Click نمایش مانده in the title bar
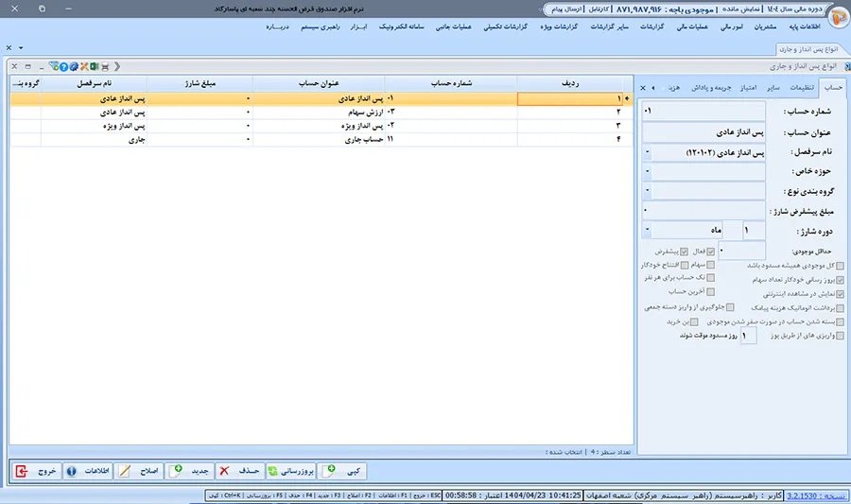The image size is (851, 504). pyautogui.click(x=740, y=9)
